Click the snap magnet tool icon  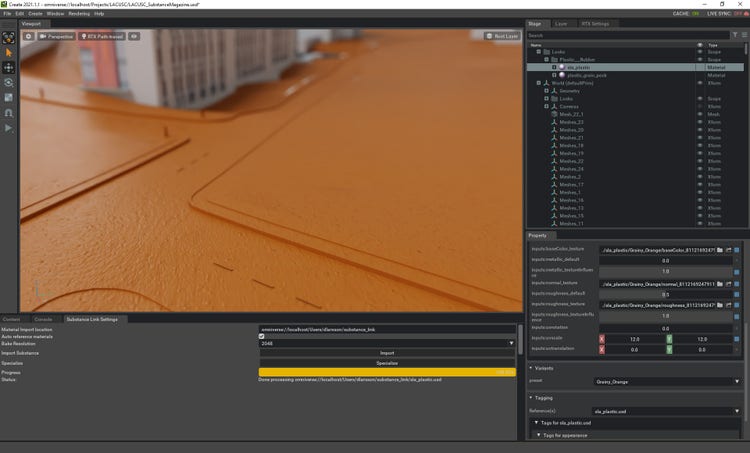click(x=9, y=113)
